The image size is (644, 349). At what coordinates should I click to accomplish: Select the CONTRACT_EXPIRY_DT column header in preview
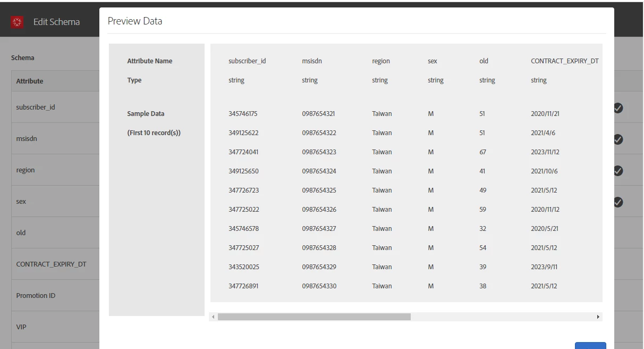point(565,61)
